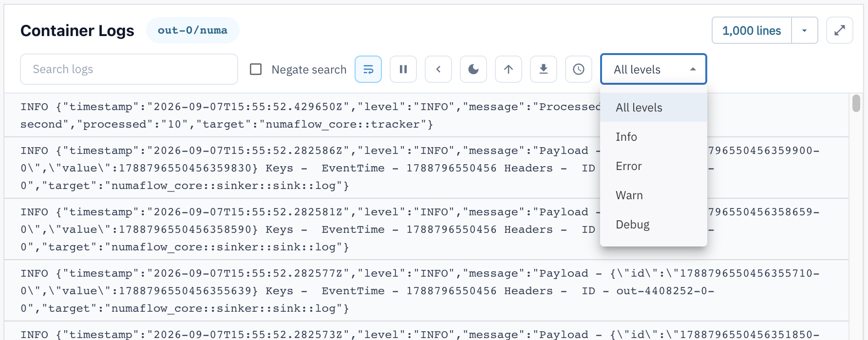Pause the log stream

tap(403, 69)
